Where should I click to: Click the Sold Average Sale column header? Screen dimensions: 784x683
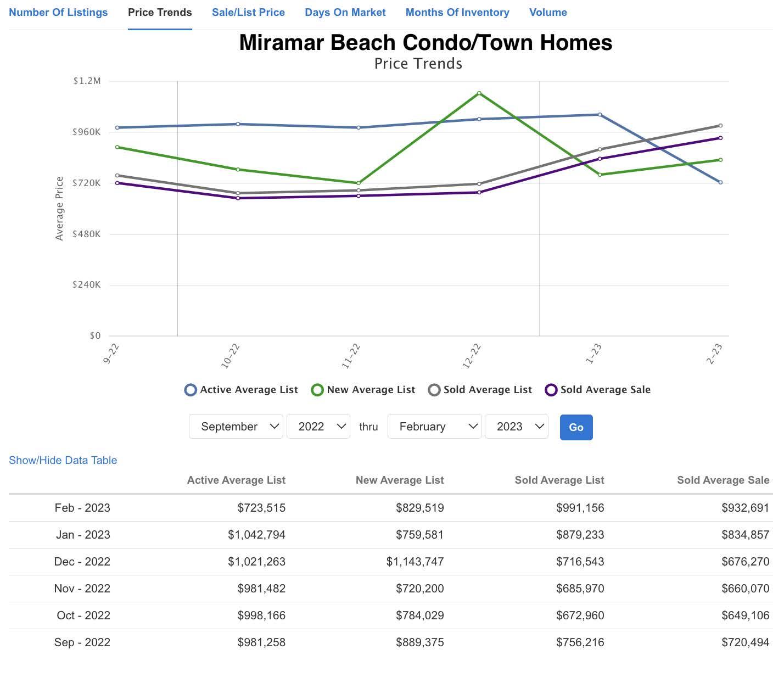[x=723, y=480]
